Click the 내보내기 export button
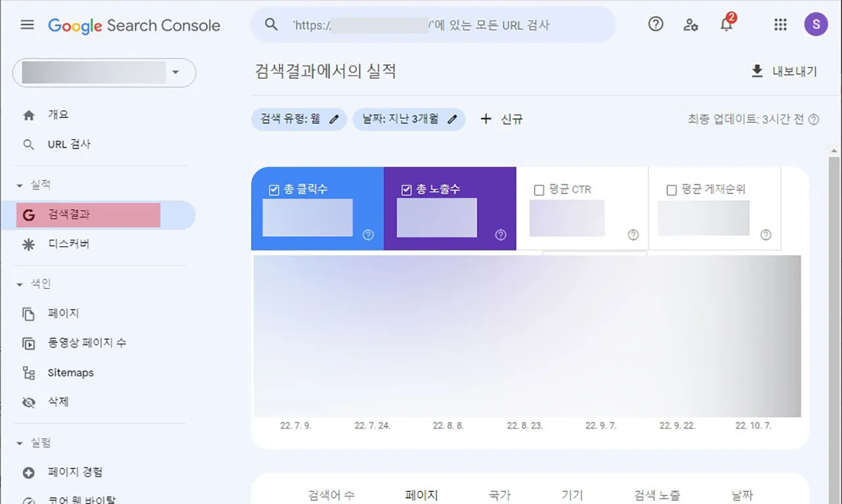Viewport: 842px width, 504px height. pos(784,72)
